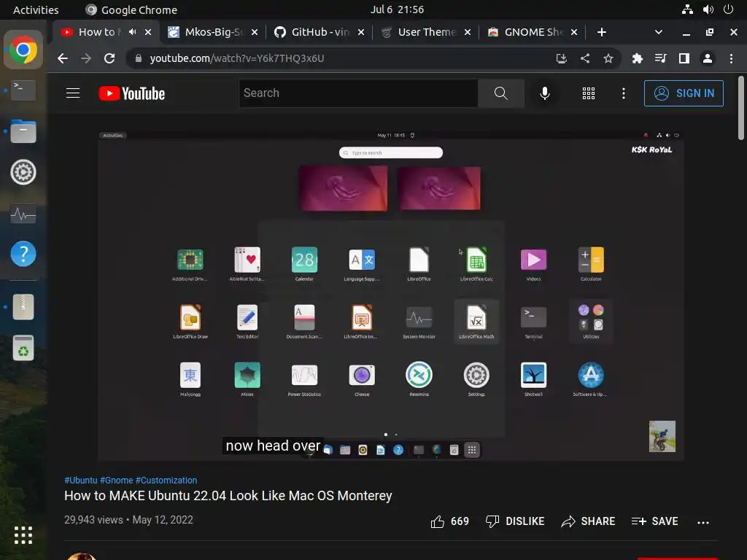Click the channel watermark thumbnail in video

click(662, 436)
